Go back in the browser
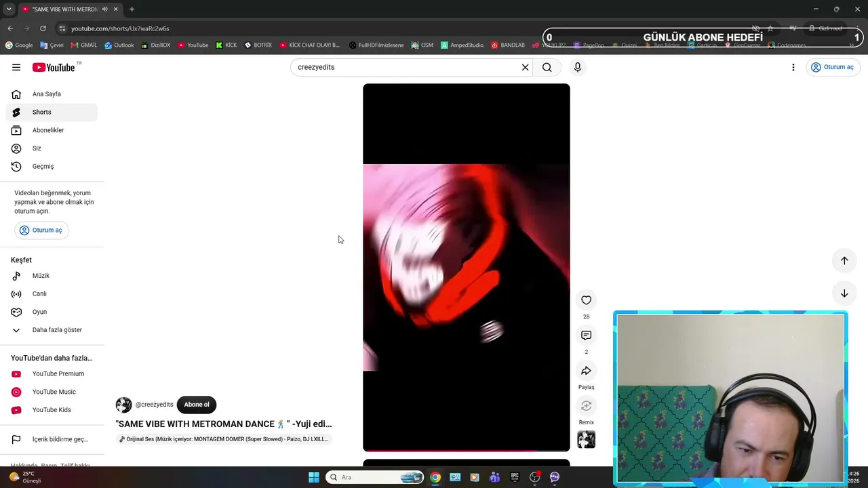The image size is (868, 488). (10, 28)
